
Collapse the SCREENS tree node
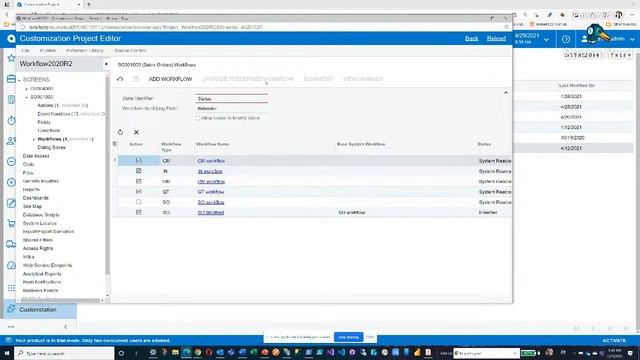(x=19, y=80)
